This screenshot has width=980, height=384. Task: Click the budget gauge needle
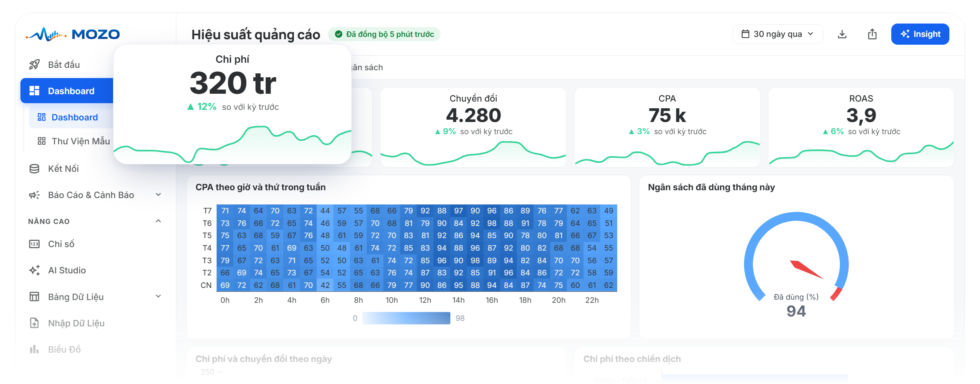point(806,269)
